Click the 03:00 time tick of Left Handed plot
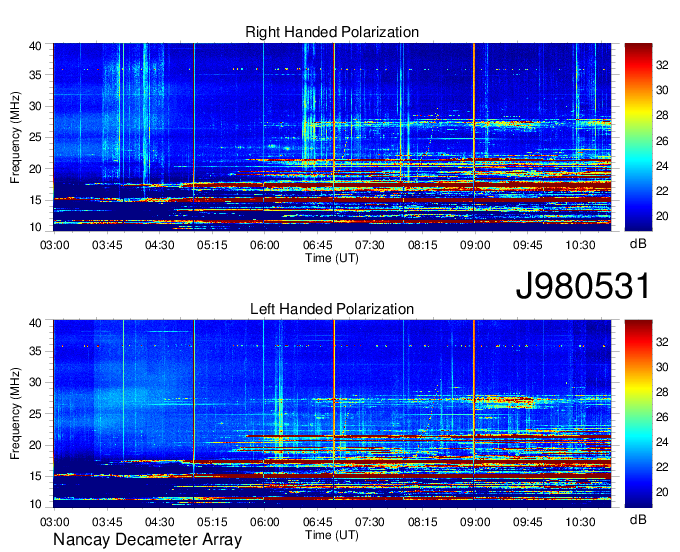The height and width of the screenshot is (552, 680). point(55,522)
